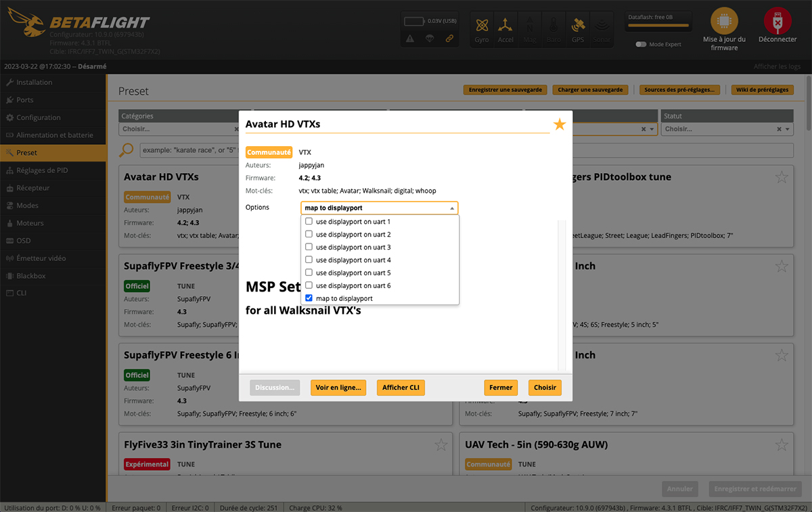Clear the Statut filter with its x
The image size is (812, 512).
[779, 129]
